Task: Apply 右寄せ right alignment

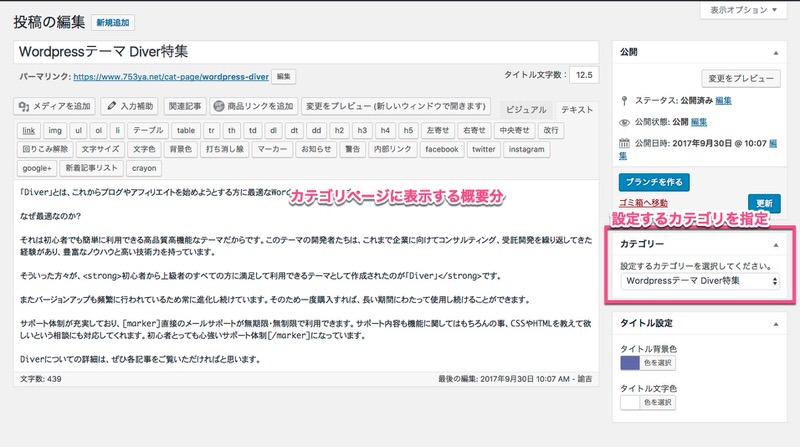Action: 474,131
